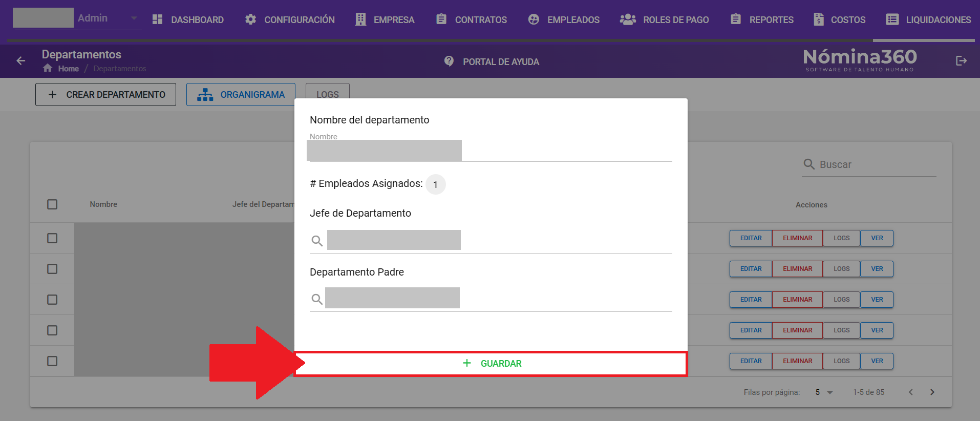Click the Dashboard grid icon
980x421 pixels.
click(158, 19)
